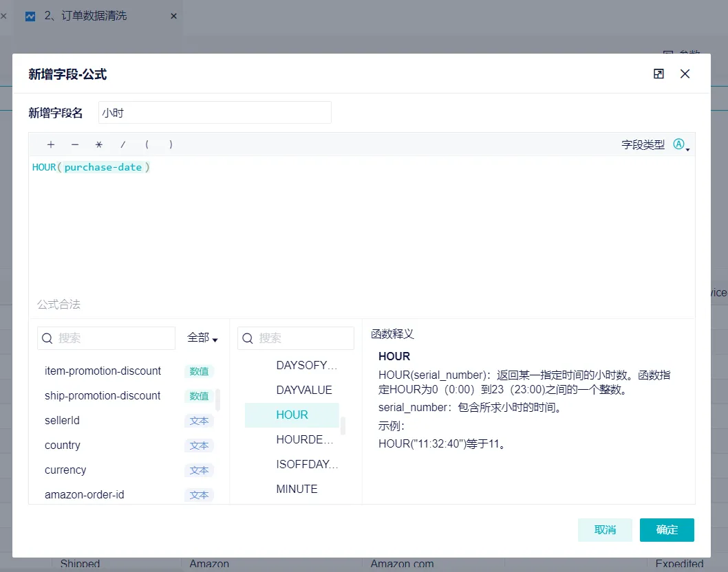
Task: Choose the DAYVALUE function
Action: pyautogui.click(x=303, y=390)
